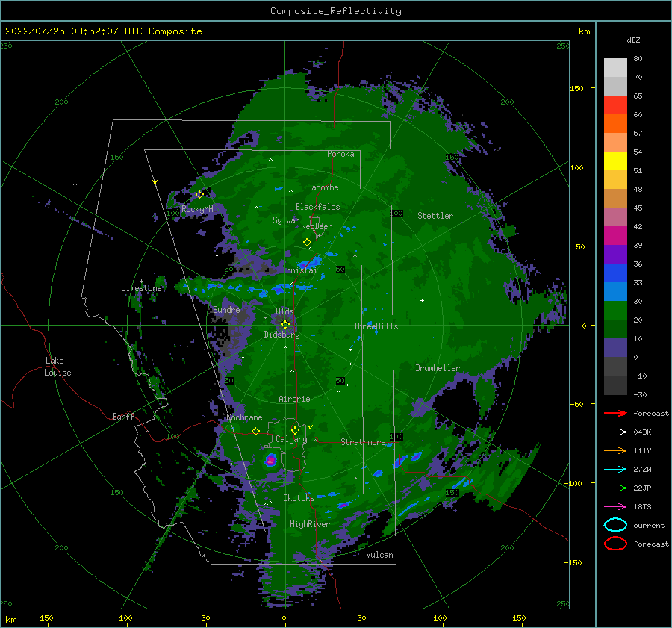The width and height of the screenshot is (672, 628).
Task: Click the yellow diamond marker inside Calgary
Action: (x=295, y=430)
